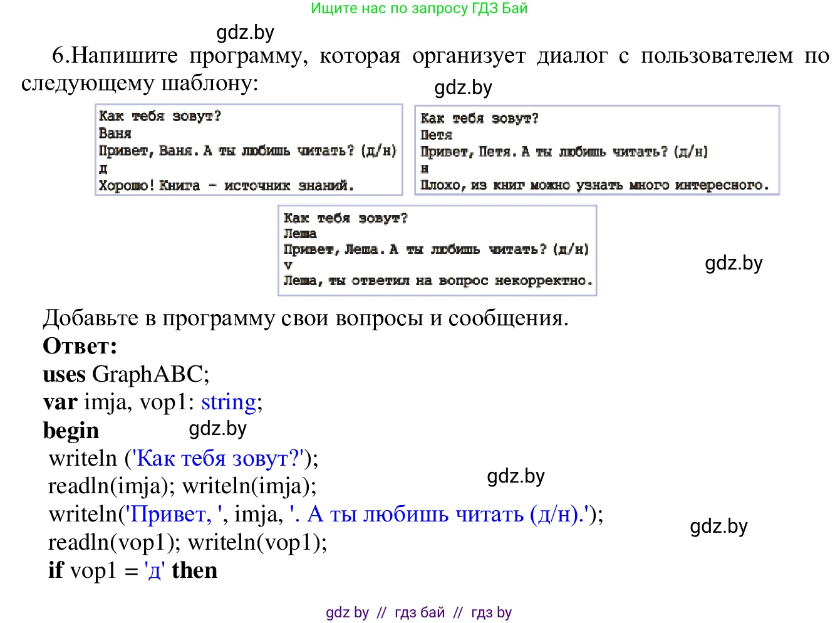Click the "uses GraphABC;" code line
The height and width of the screenshot is (623, 840).
(126, 374)
